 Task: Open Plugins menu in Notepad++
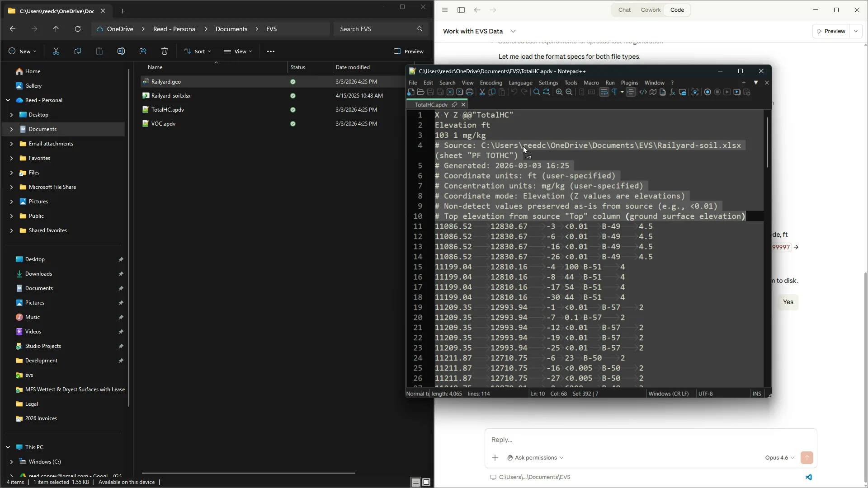point(629,83)
